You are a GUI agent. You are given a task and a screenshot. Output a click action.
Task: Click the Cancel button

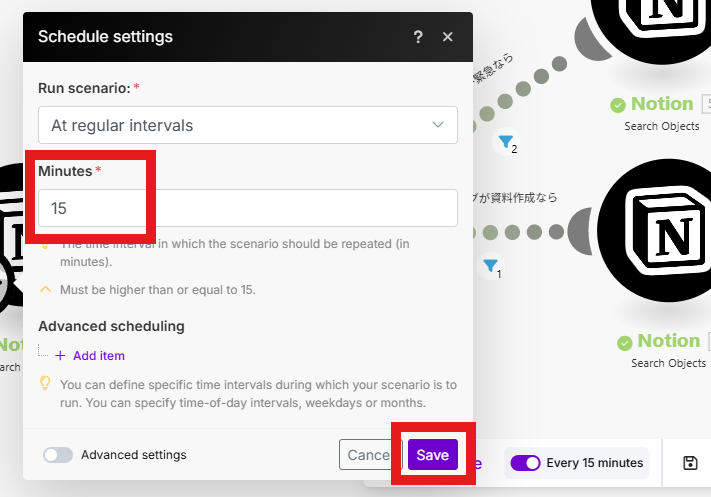(x=366, y=455)
